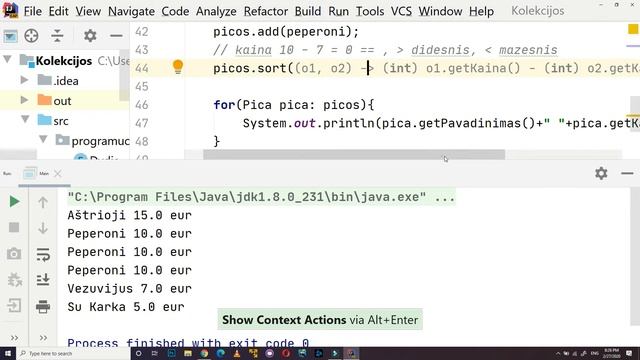Collapse the Kolekcijos project root
Image resolution: width=640 pixels, height=360 pixels.
(7, 60)
